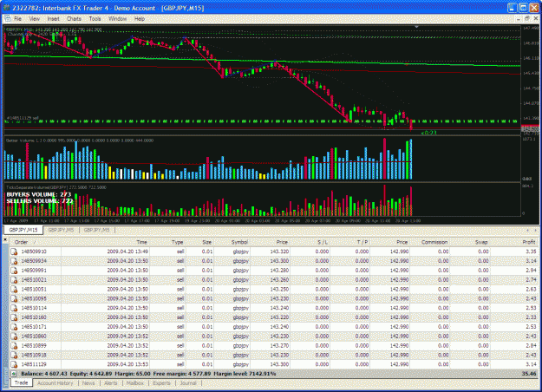
Task: Open the Tools menu
Action: pos(95,19)
